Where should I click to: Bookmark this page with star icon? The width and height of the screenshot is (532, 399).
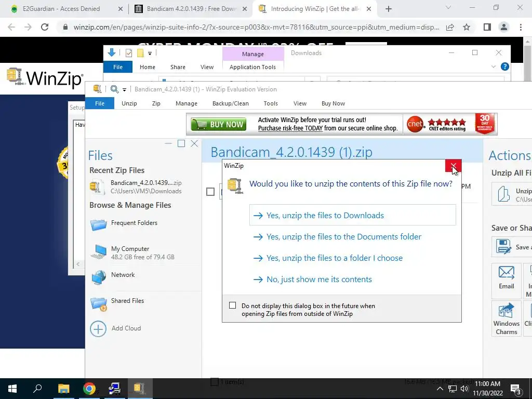pos(467,27)
